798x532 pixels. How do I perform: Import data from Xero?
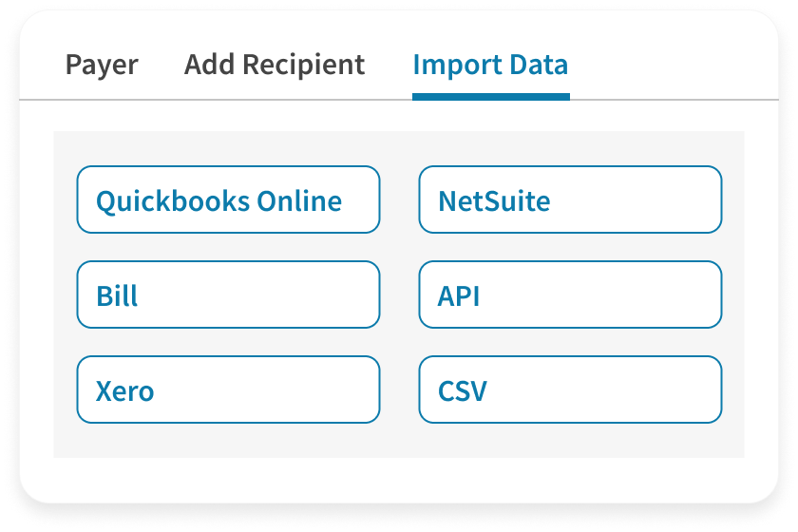[x=228, y=389]
